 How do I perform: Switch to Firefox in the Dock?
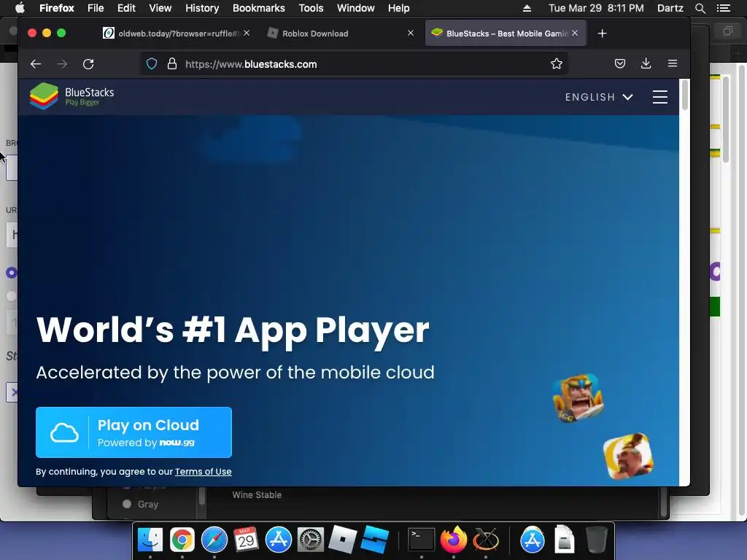[x=454, y=540]
